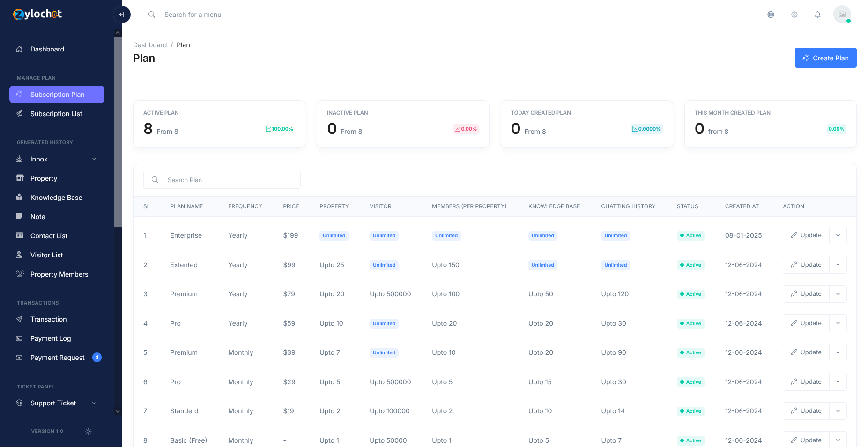Open dropdown arrow on Standerd row
868x447 pixels.
pyautogui.click(x=838, y=411)
